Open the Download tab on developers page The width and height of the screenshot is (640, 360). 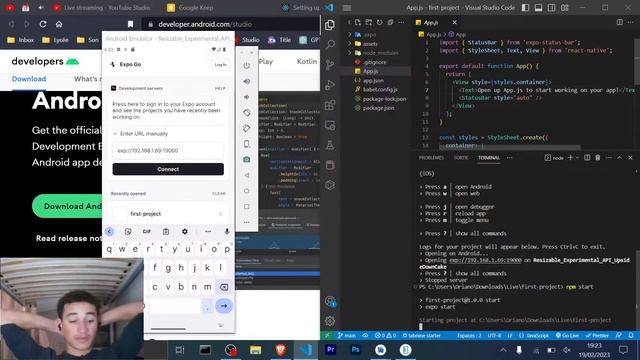29,79
